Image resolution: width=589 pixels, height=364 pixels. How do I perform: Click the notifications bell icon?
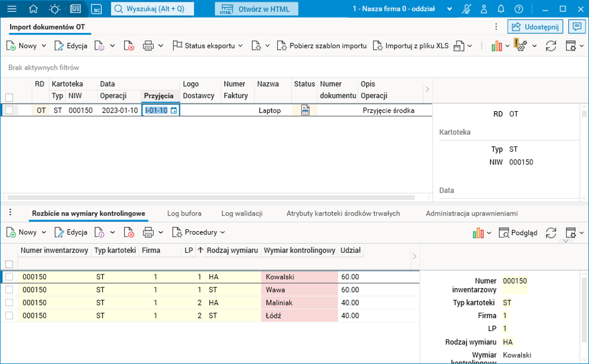click(501, 9)
